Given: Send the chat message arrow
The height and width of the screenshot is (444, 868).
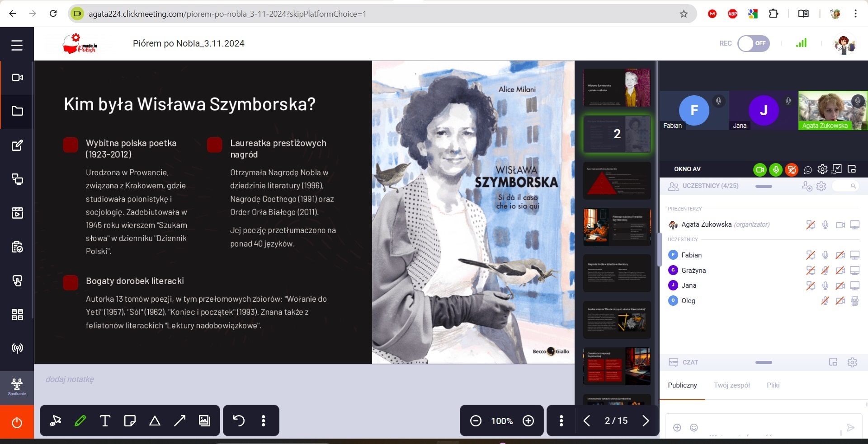Looking at the screenshot, I should click(x=850, y=428).
